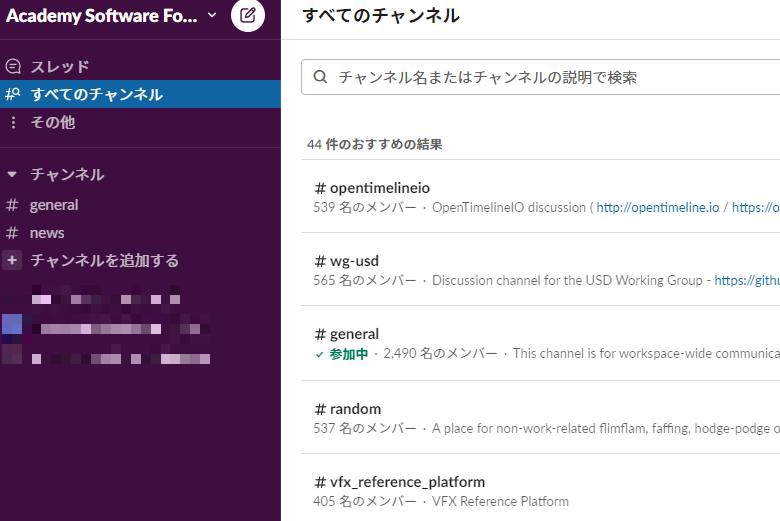Click the plus icon for adding channels
Viewport: 780px width, 521px height.
point(12,260)
